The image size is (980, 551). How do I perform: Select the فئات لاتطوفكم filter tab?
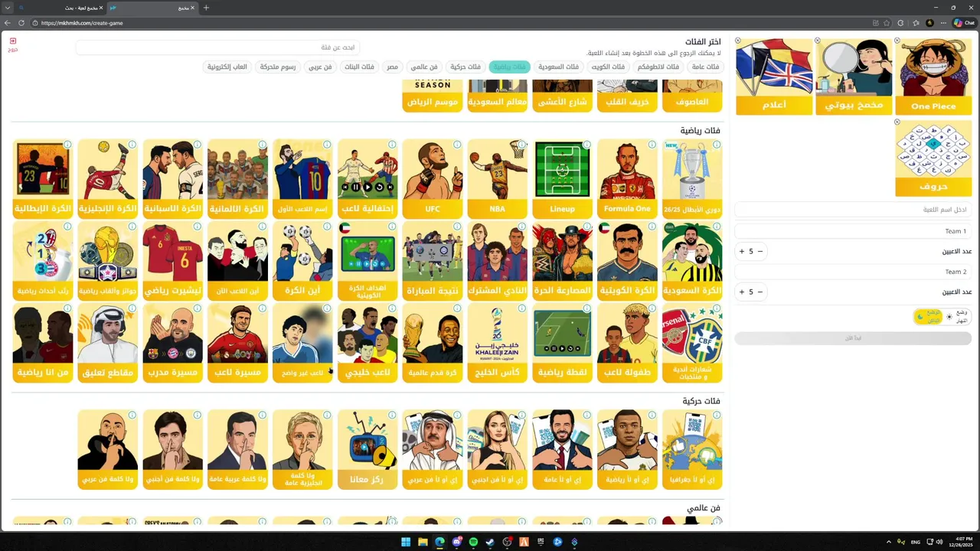click(658, 67)
